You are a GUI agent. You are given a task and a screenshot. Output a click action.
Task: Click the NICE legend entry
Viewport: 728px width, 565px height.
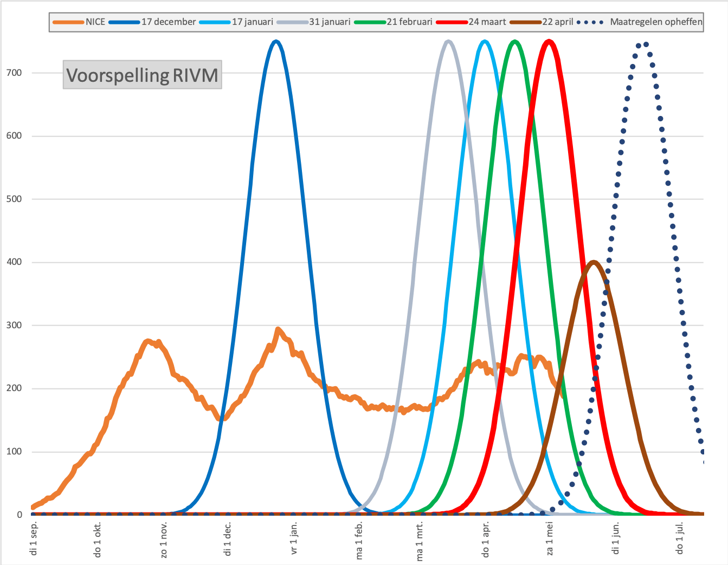pyautogui.click(x=79, y=22)
